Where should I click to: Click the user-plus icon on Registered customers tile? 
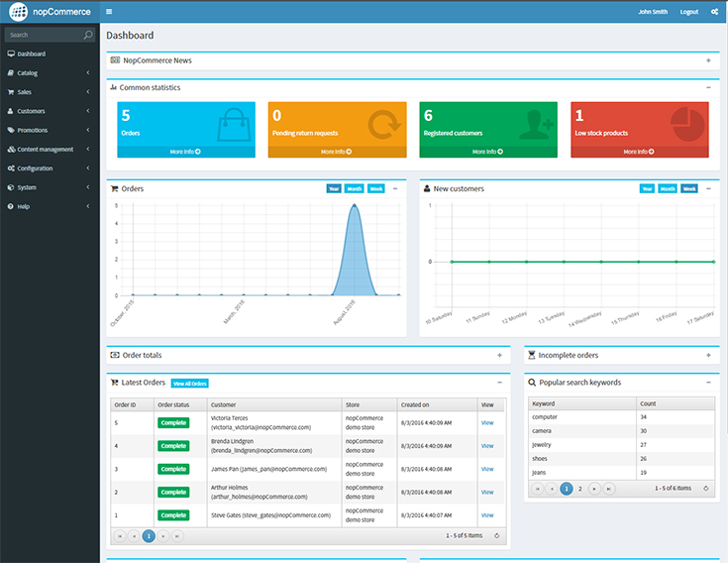[536, 125]
